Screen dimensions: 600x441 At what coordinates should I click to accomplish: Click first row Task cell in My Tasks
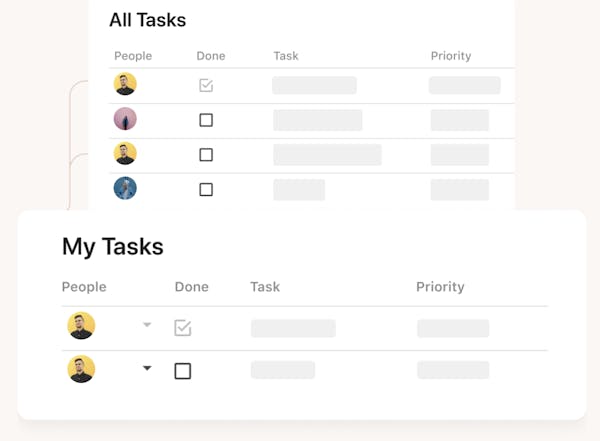293,328
